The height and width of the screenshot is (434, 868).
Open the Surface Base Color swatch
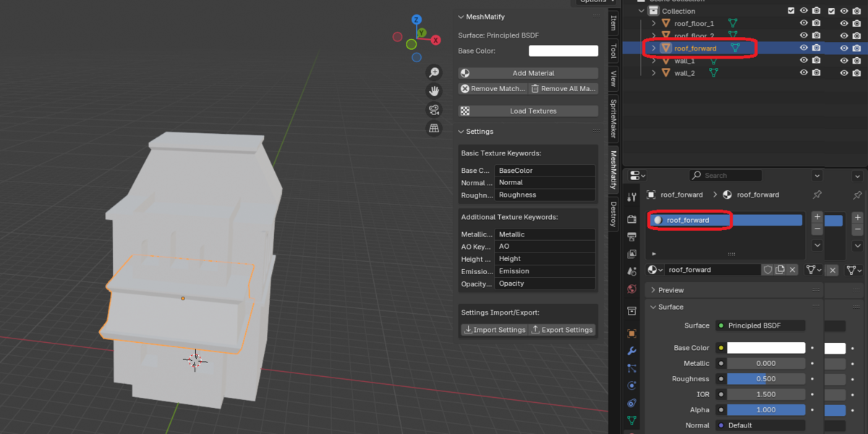click(x=766, y=348)
